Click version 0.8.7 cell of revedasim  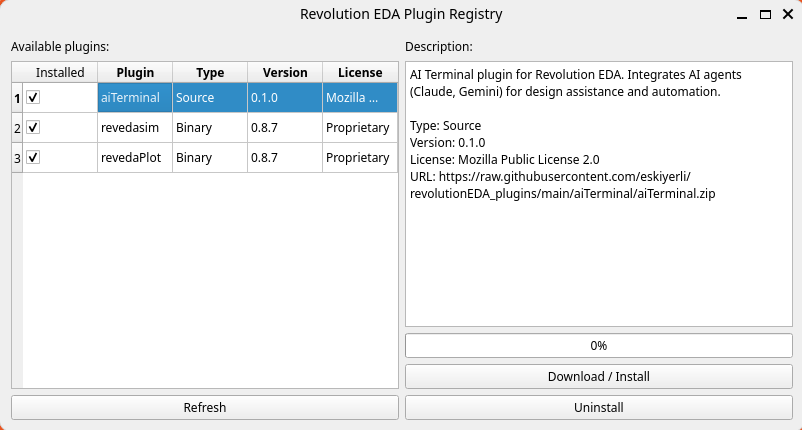click(x=285, y=127)
